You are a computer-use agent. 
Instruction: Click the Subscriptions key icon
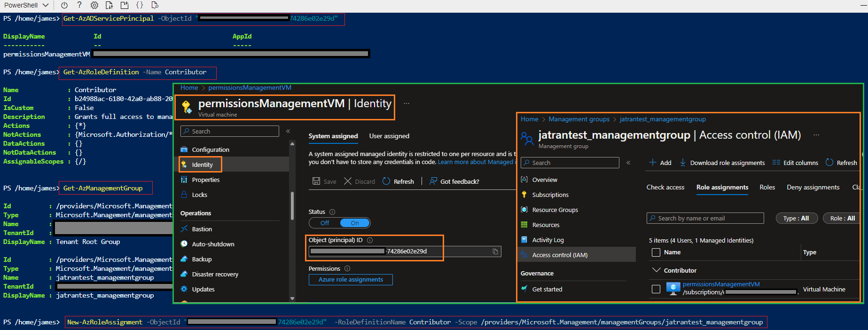[x=524, y=195]
